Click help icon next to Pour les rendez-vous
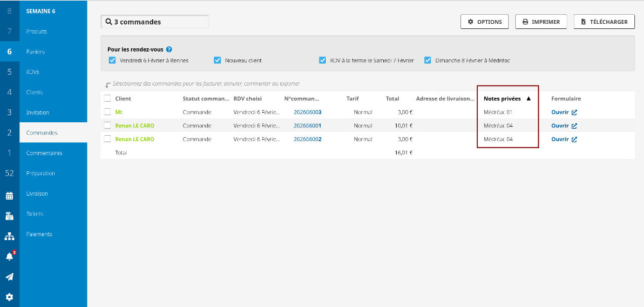Screen dimensions: 644x307 pyautogui.click(x=169, y=50)
